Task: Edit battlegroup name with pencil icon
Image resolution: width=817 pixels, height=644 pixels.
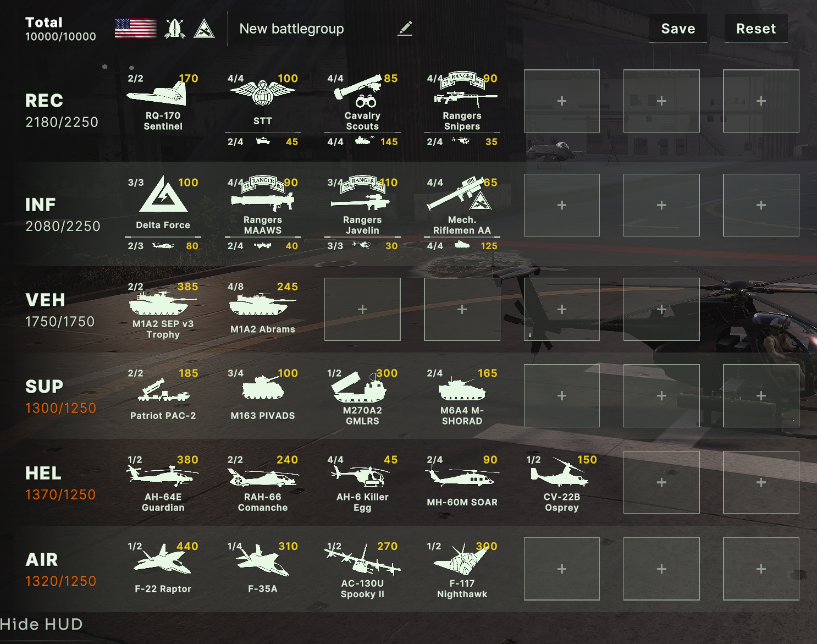Action: pyautogui.click(x=405, y=29)
